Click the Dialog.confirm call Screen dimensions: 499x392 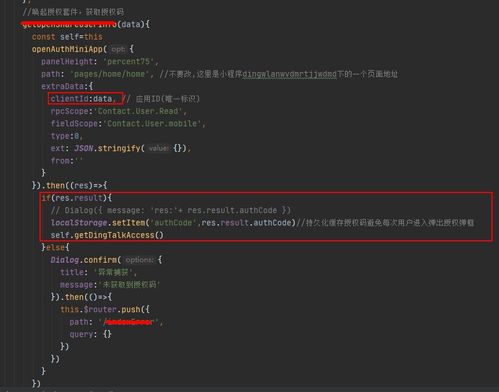[83, 260]
